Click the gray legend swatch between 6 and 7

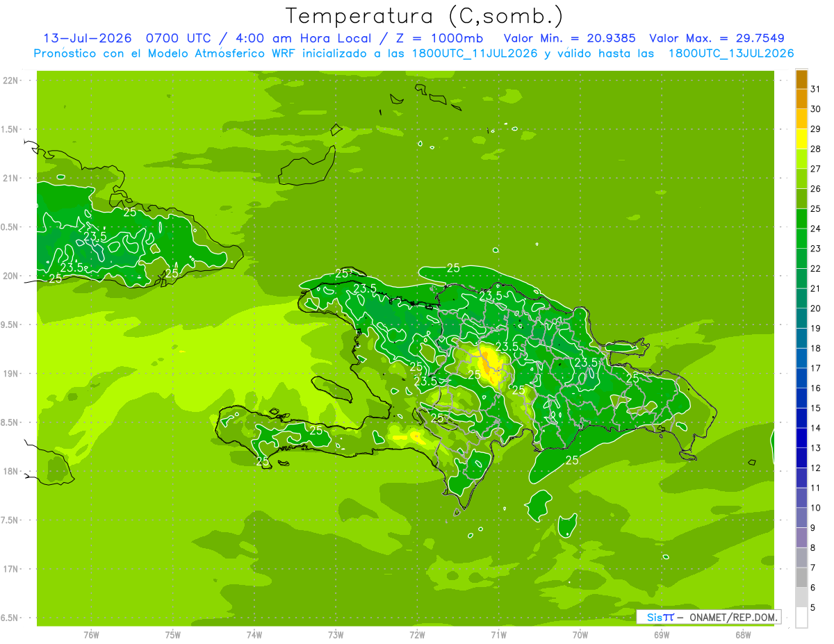[x=801, y=577]
